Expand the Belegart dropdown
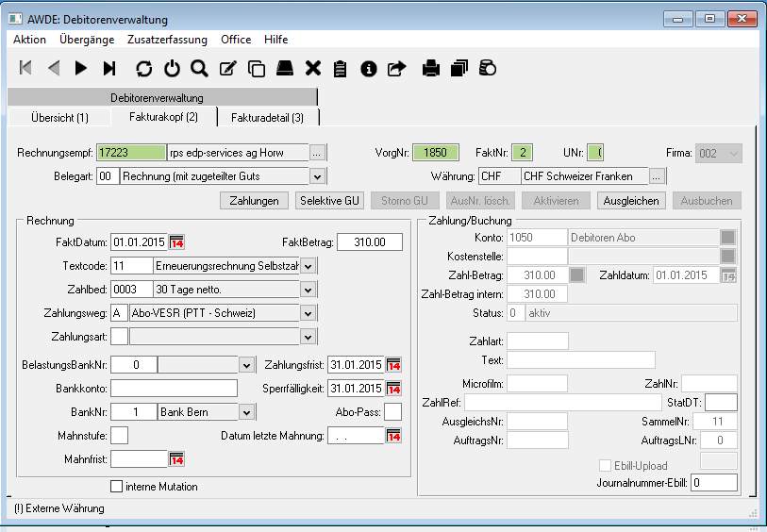 (318, 176)
